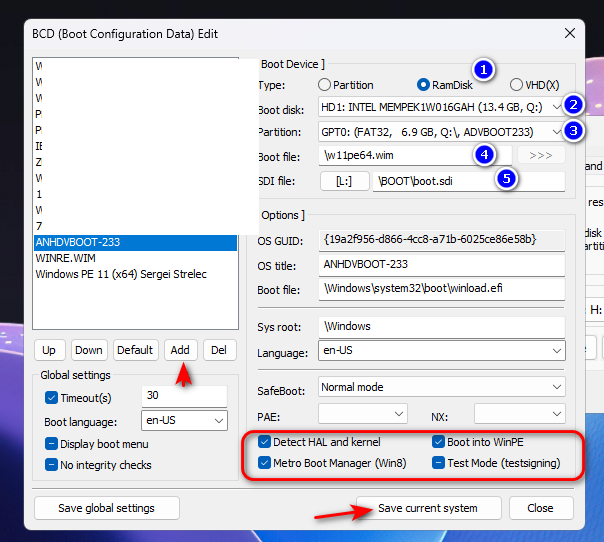Screen dimensions: 604x542
Task: Click the Sys root field with \Windows
Action: coord(441,327)
